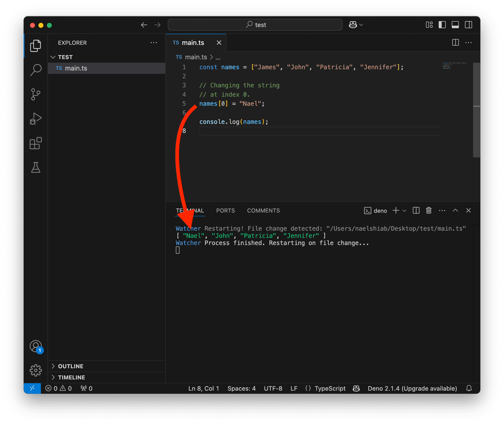504x425 pixels.
Task: Open Explorer more actions ellipsis
Action: tap(154, 43)
